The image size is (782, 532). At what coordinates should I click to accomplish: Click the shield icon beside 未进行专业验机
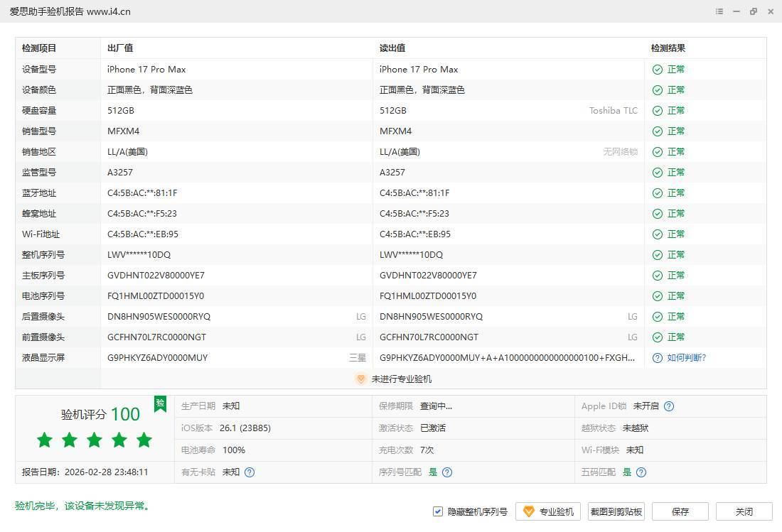tap(360, 379)
